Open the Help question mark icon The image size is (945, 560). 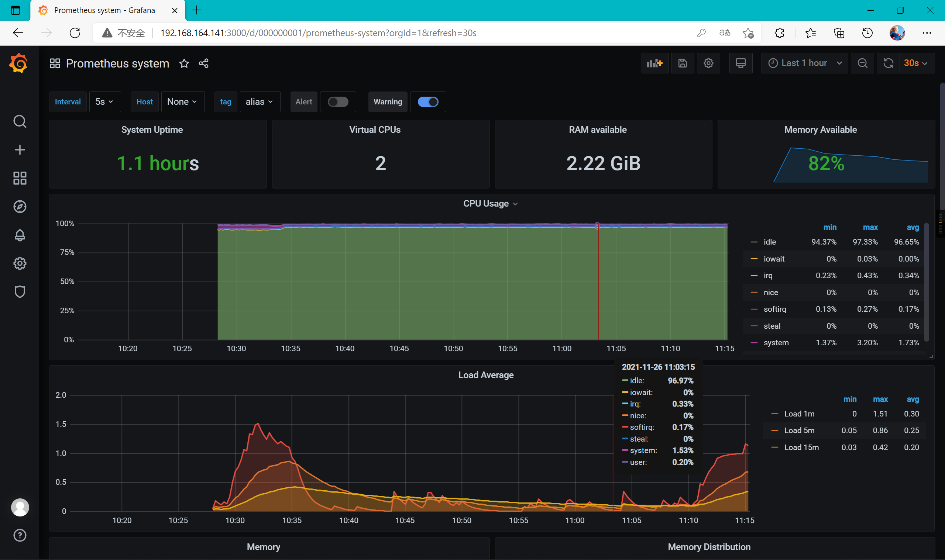[x=20, y=535]
